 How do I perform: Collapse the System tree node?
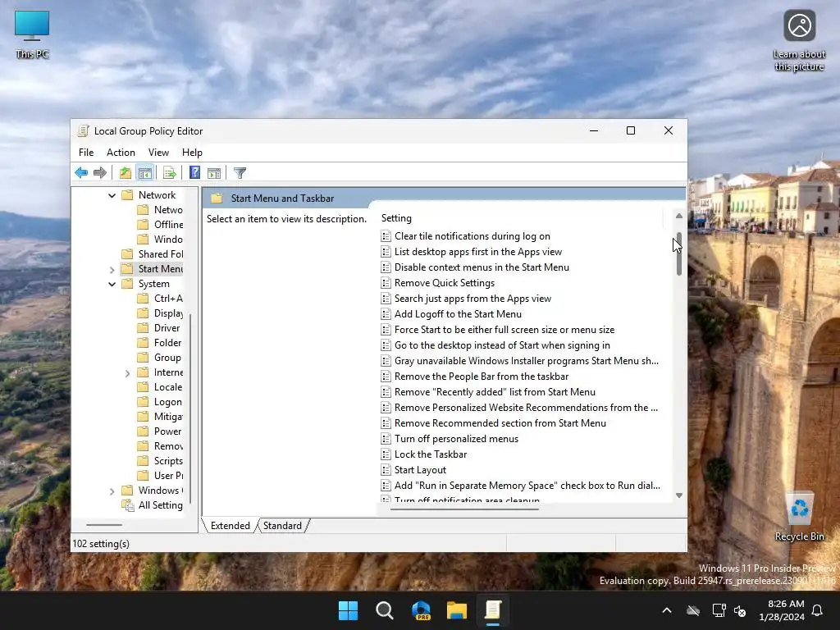112,284
